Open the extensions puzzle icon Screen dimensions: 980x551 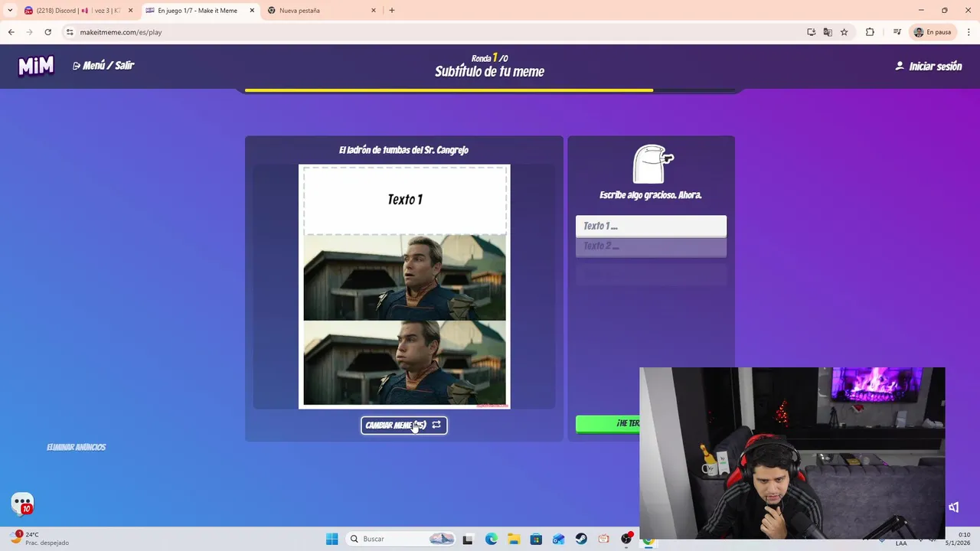click(x=870, y=32)
